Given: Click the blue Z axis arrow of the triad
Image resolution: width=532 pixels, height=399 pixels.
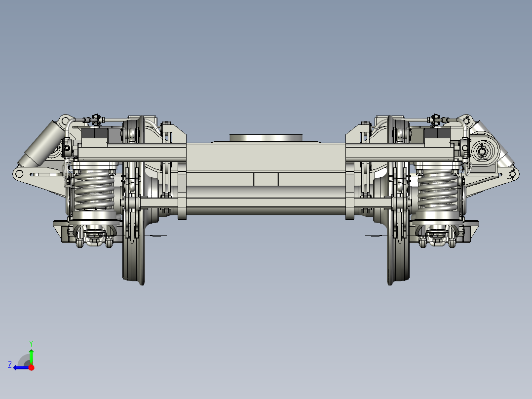Looking at the screenshot, I should (x=21, y=368).
